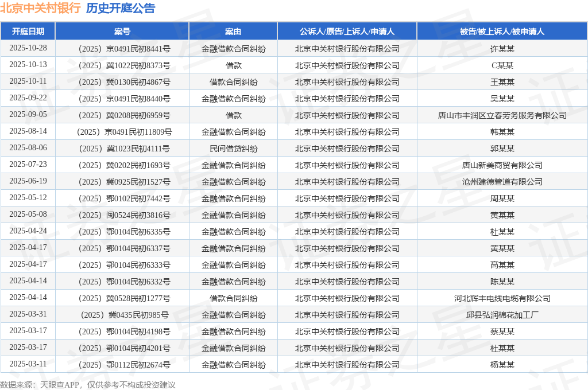The width and height of the screenshot is (588, 390).
Task: Click defendant cell 高某某
Action: [502, 265]
